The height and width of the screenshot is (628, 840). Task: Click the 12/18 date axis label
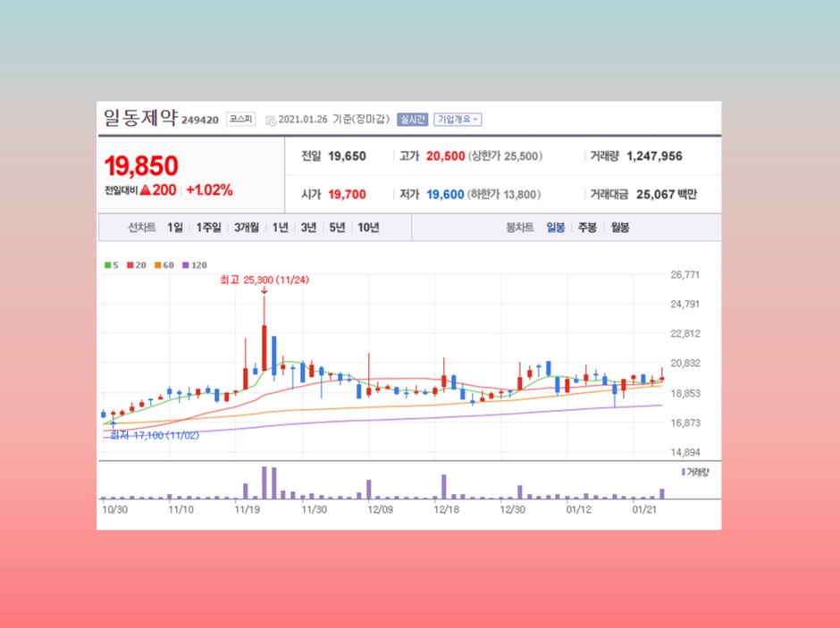point(446,509)
